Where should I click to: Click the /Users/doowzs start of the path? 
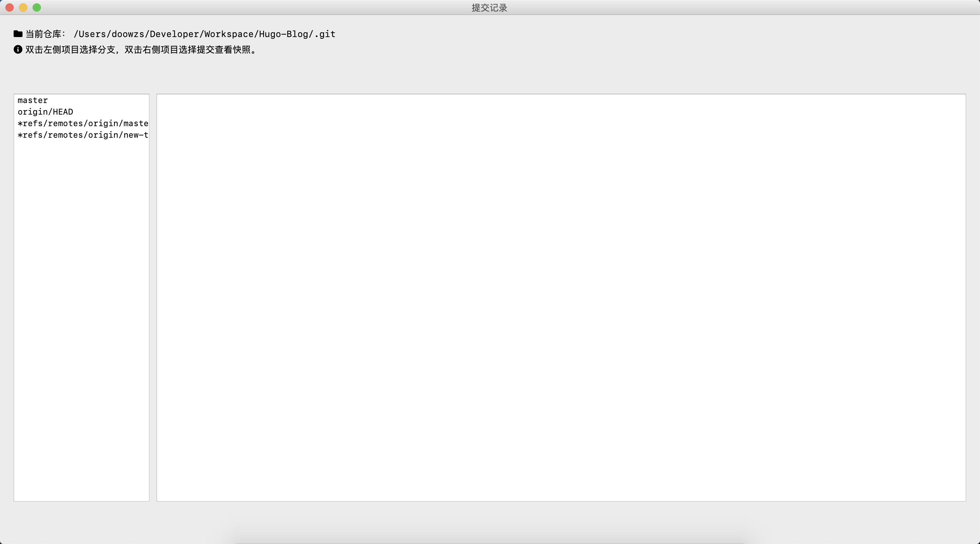coord(109,34)
